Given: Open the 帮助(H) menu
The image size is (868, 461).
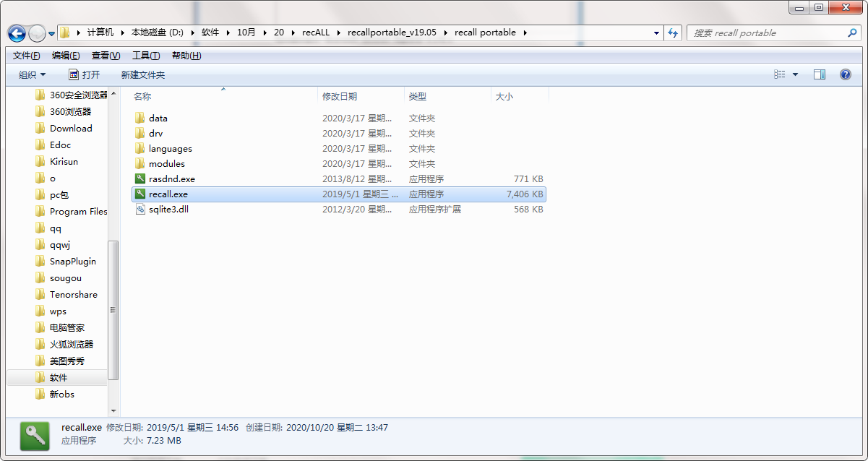Looking at the screenshot, I should (x=186, y=56).
